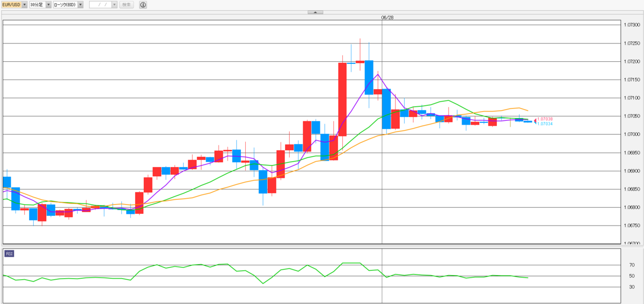Click the RSI indicator label

click(x=9, y=254)
